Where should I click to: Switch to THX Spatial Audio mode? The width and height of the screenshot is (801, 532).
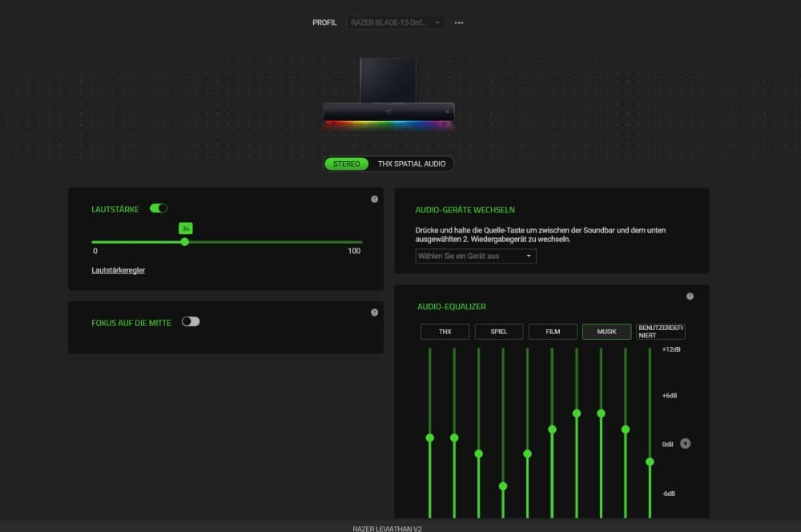coord(412,163)
